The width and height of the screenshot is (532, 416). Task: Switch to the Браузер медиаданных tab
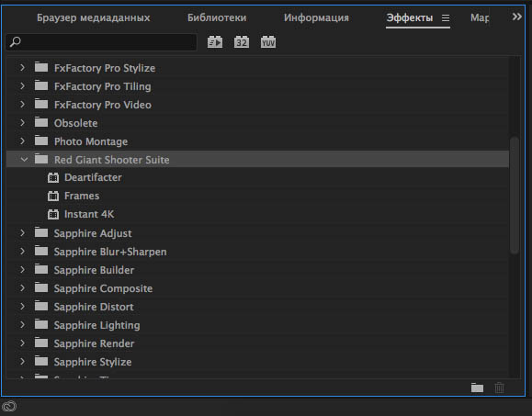coord(94,17)
